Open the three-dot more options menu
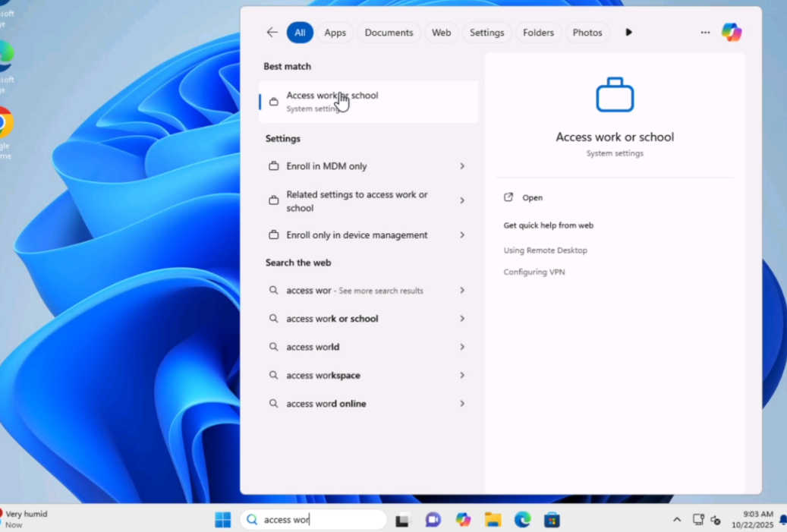Image resolution: width=787 pixels, height=532 pixels. (x=705, y=33)
